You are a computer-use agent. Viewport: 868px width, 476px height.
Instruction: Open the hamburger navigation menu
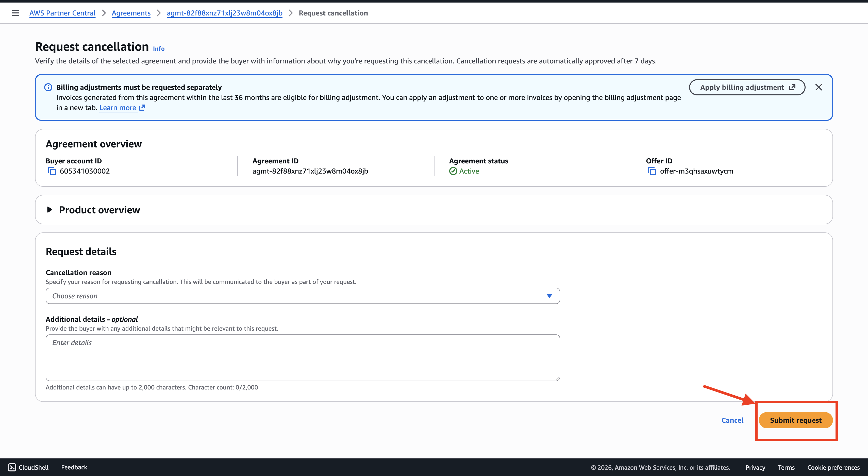(x=15, y=13)
